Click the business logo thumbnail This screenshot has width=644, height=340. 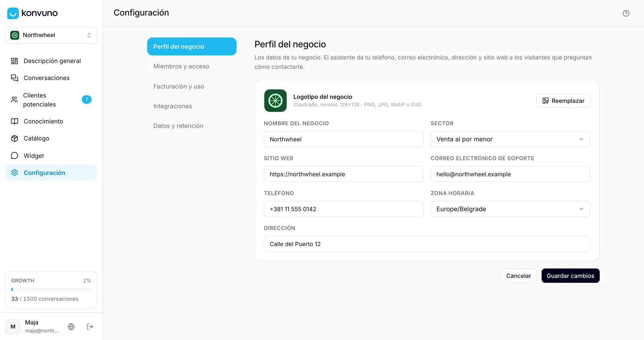coord(275,101)
